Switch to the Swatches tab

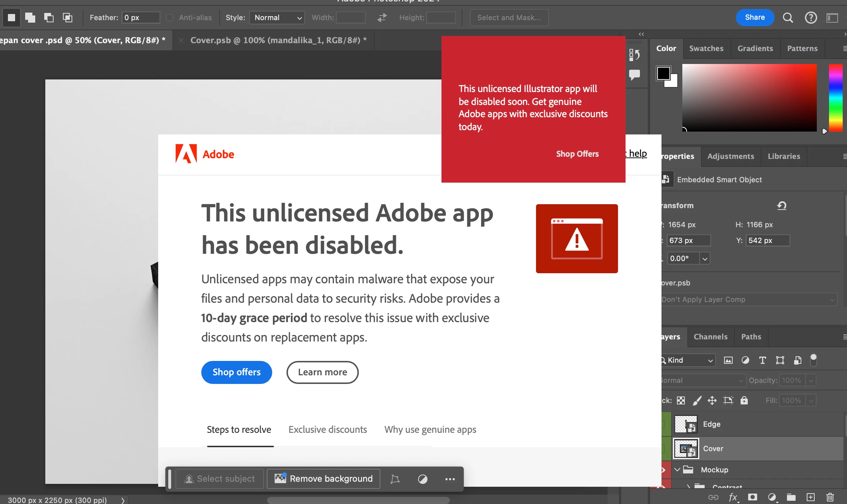pos(706,49)
